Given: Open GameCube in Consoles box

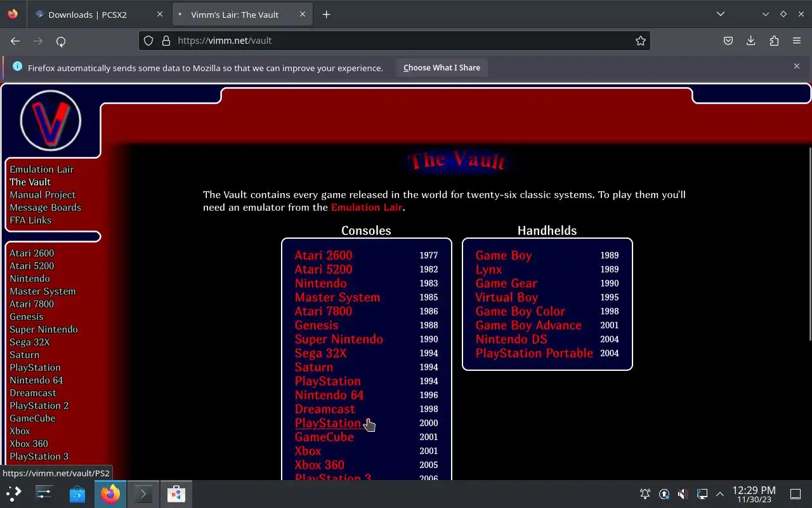Looking at the screenshot, I should tap(324, 437).
